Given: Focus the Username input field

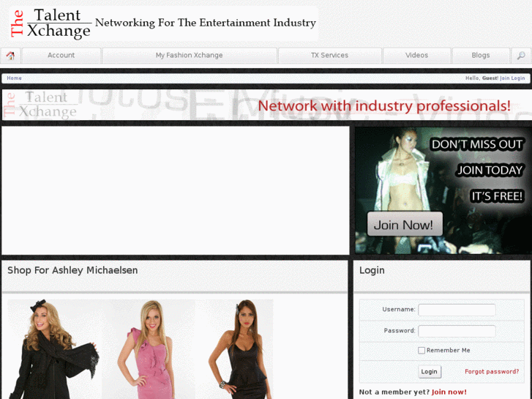Looking at the screenshot, I should (x=457, y=310).
